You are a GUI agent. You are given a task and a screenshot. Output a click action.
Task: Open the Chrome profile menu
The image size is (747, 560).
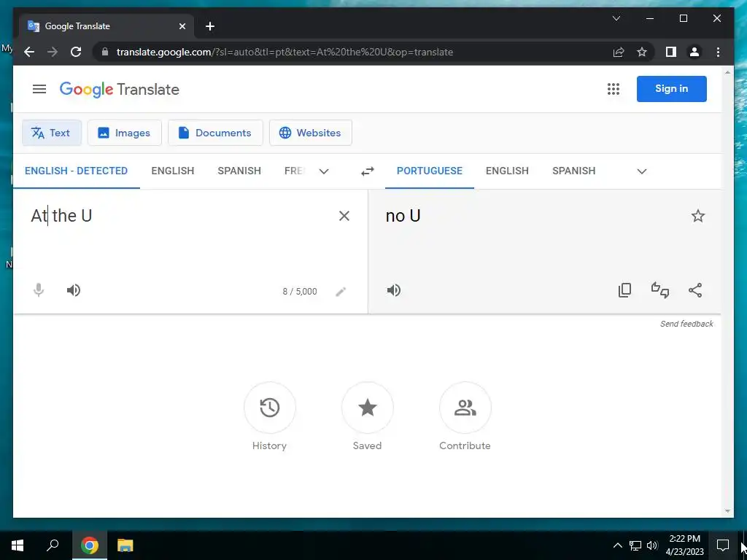(694, 52)
